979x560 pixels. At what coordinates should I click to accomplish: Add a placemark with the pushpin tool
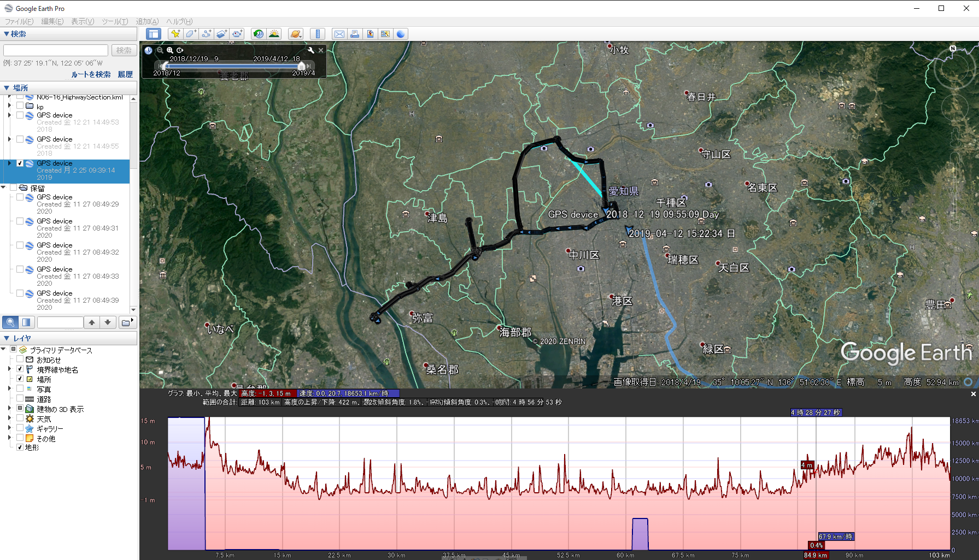click(x=175, y=34)
